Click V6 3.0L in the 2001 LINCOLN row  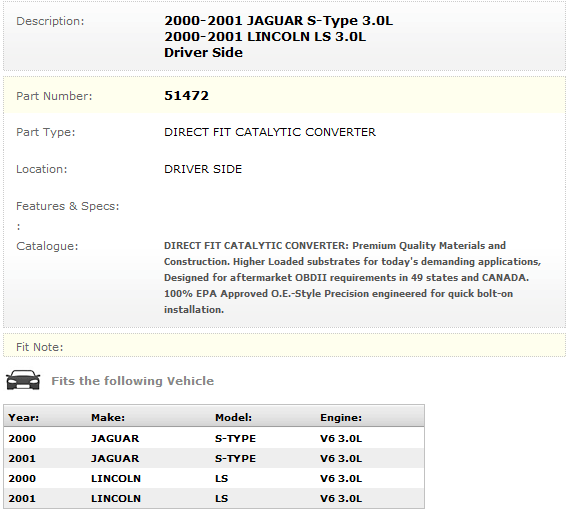(341, 498)
